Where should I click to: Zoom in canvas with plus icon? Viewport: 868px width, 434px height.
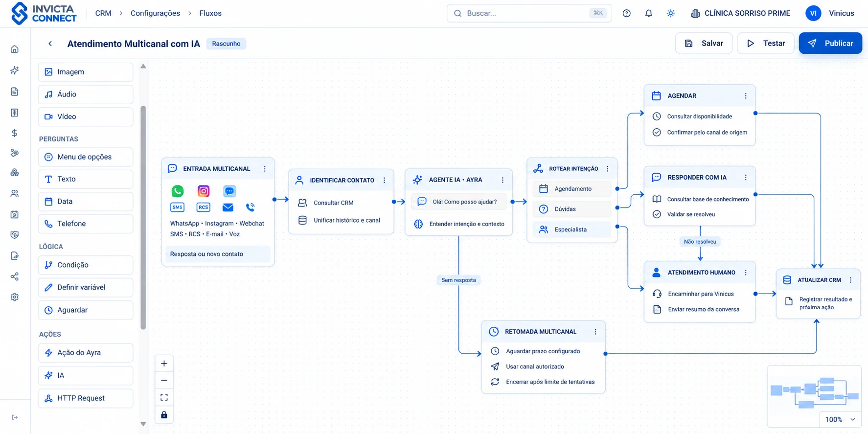[x=164, y=364]
